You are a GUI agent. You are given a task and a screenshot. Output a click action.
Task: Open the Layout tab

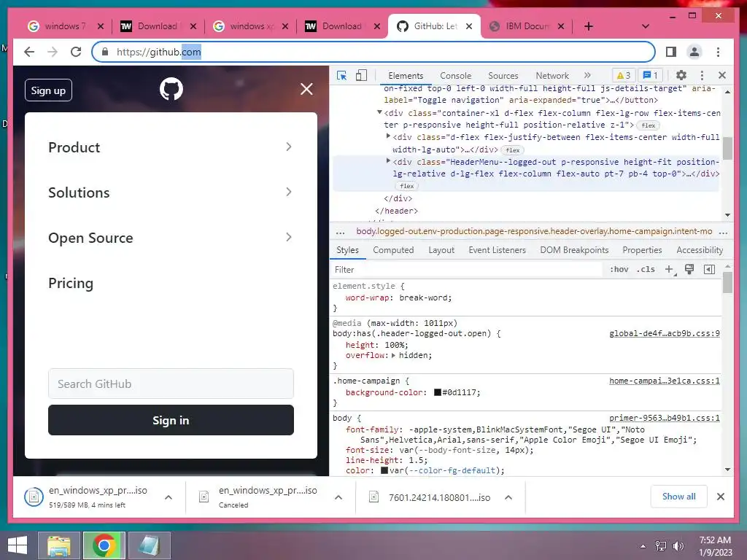pyautogui.click(x=441, y=250)
